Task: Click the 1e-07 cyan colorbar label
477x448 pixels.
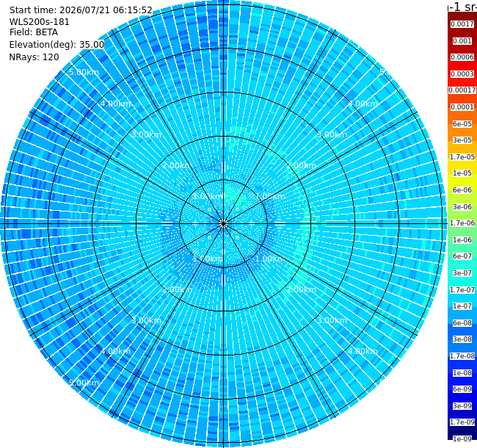Action: [x=462, y=306]
